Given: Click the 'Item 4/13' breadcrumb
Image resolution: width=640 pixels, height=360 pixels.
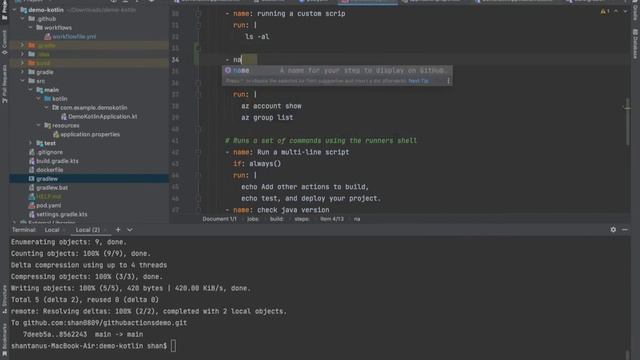Looking at the screenshot, I should point(332,219).
